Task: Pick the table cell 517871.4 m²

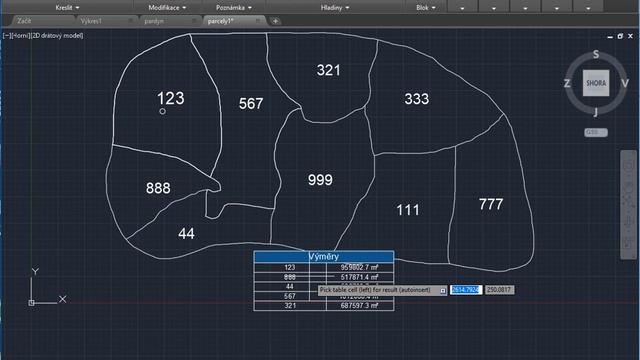Action: pos(360,277)
